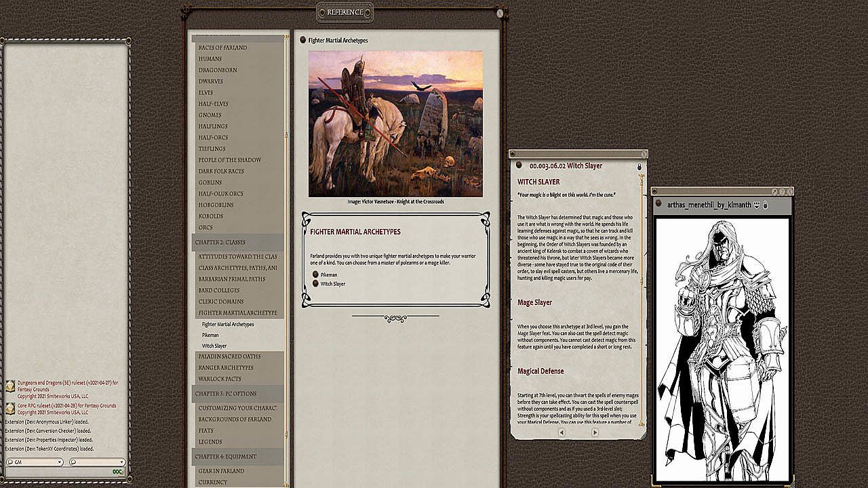The width and height of the screenshot is (868, 488).
Task: Click the 'Magical Defense' heading
Action: 540,371
